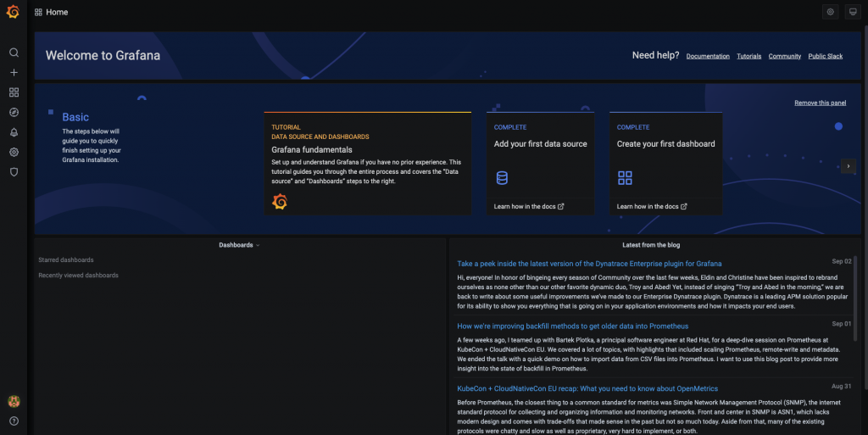Click the Grafana logo in sidebar
Viewport: 868px width, 435px height.
coord(13,12)
